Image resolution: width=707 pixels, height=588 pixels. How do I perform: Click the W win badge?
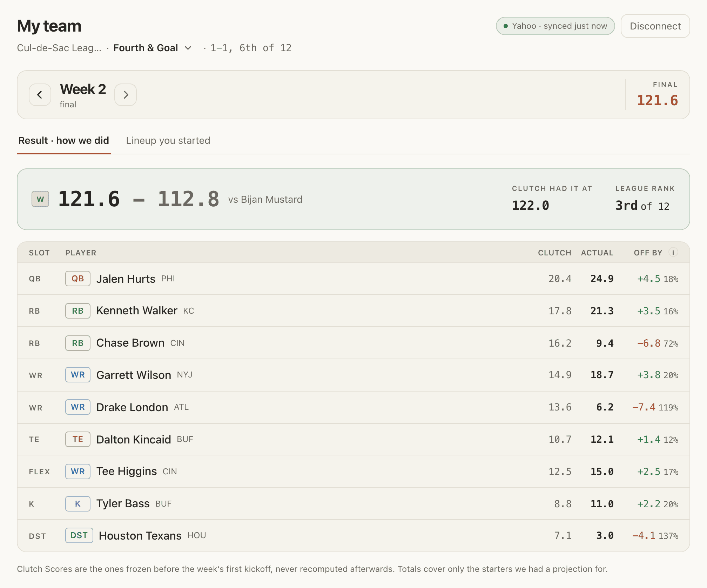pyautogui.click(x=40, y=199)
